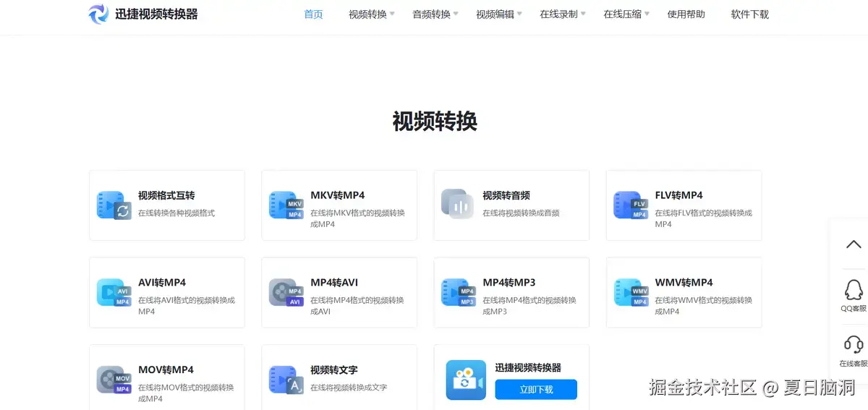This screenshot has width=868, height=410.
Task: Open the 视频转文字 title link
Action: click(x=334, y=370)
